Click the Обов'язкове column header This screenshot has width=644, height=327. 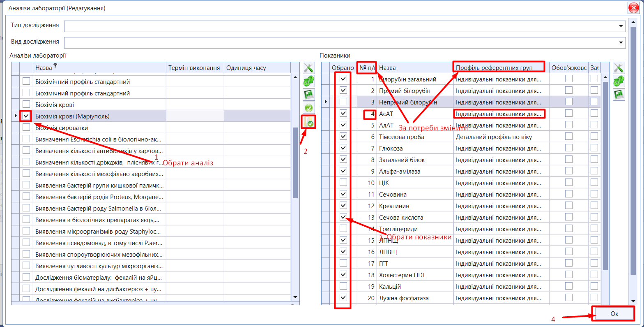(x=569, y=68)
